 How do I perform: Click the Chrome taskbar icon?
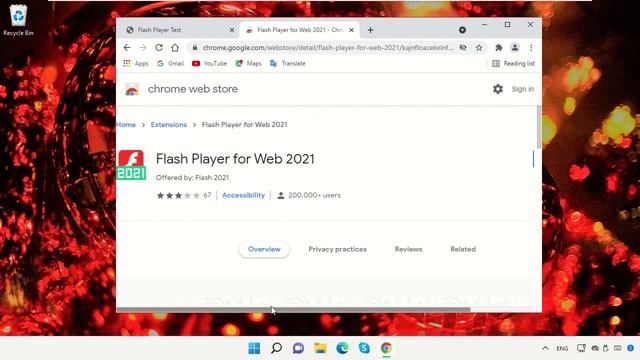386,348
